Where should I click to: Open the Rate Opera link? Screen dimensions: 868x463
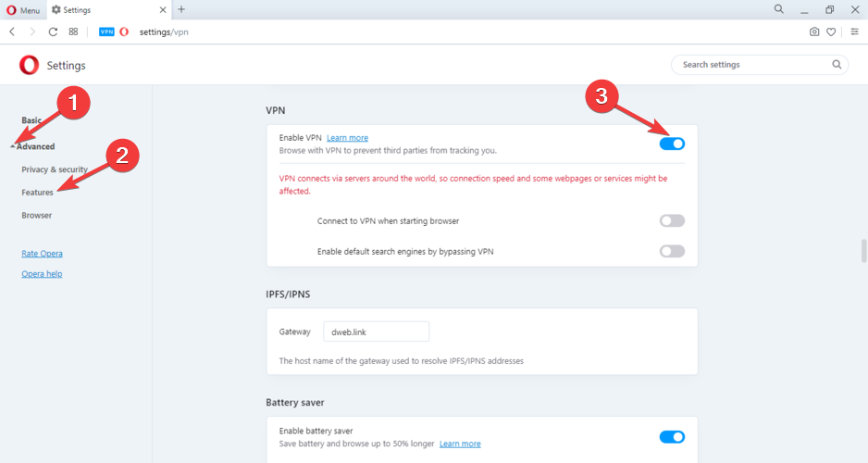click(42, 253)
